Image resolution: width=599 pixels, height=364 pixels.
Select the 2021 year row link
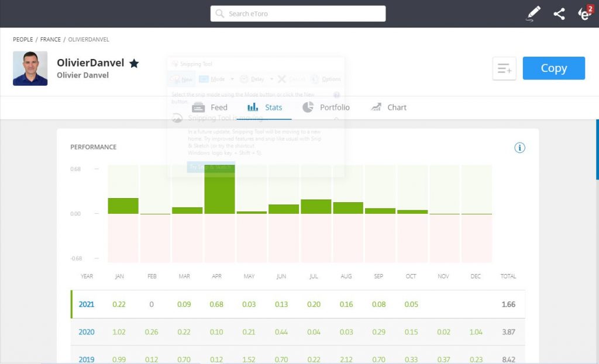(x=87, y=304)
